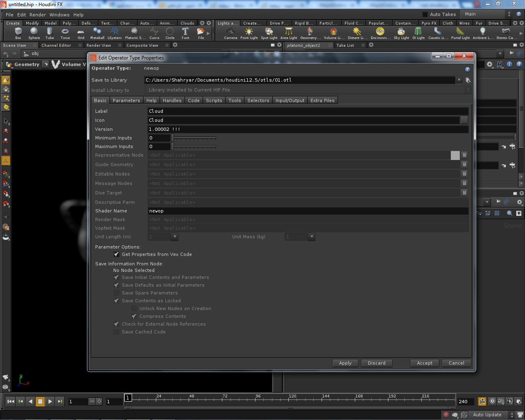Click the Discard button
The height and width of the screenshot is (420, 525).
[x=377, y=363]
